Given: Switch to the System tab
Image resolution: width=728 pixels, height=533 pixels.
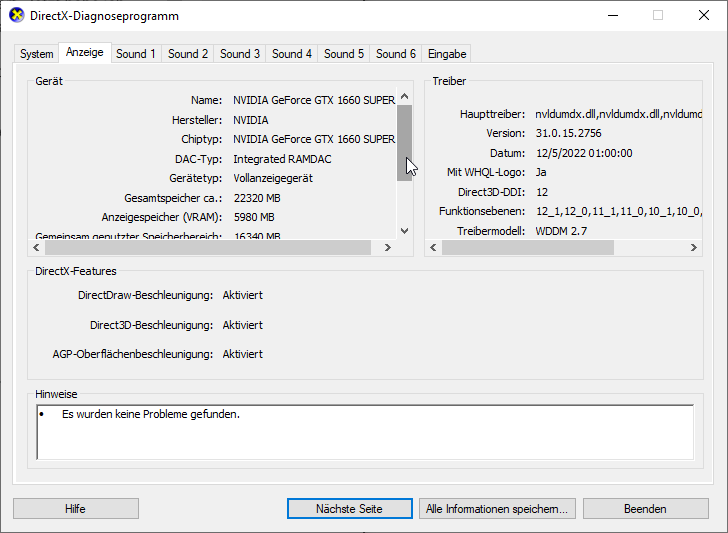Looking at the screenshot, I should [36, 54].
